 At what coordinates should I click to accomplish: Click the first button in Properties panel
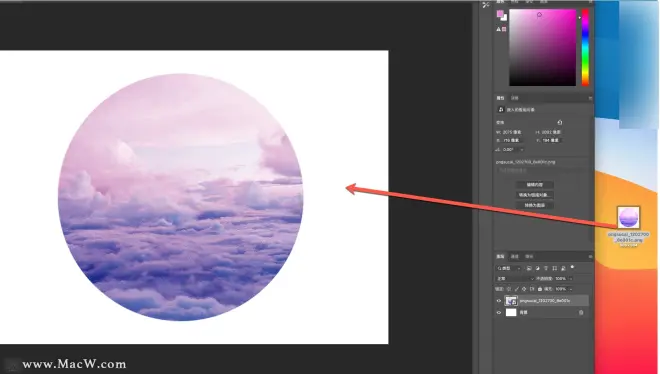point(535,185)
